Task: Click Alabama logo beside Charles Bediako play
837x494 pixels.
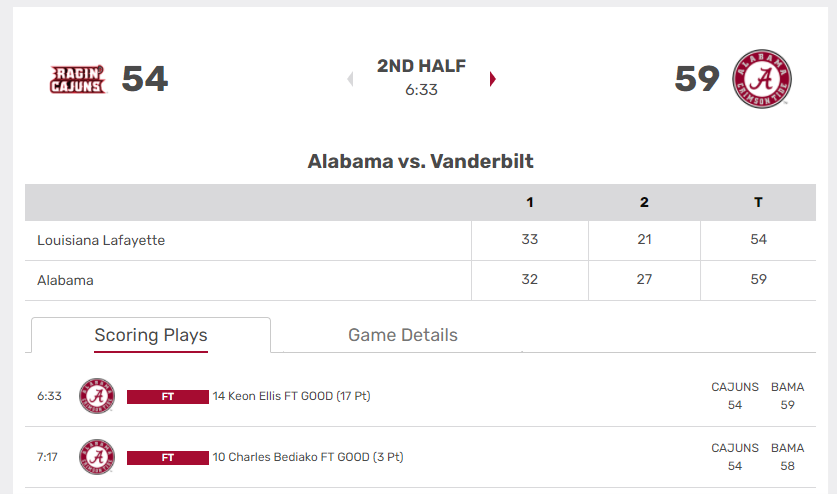Action: click(x=97, y=457)
